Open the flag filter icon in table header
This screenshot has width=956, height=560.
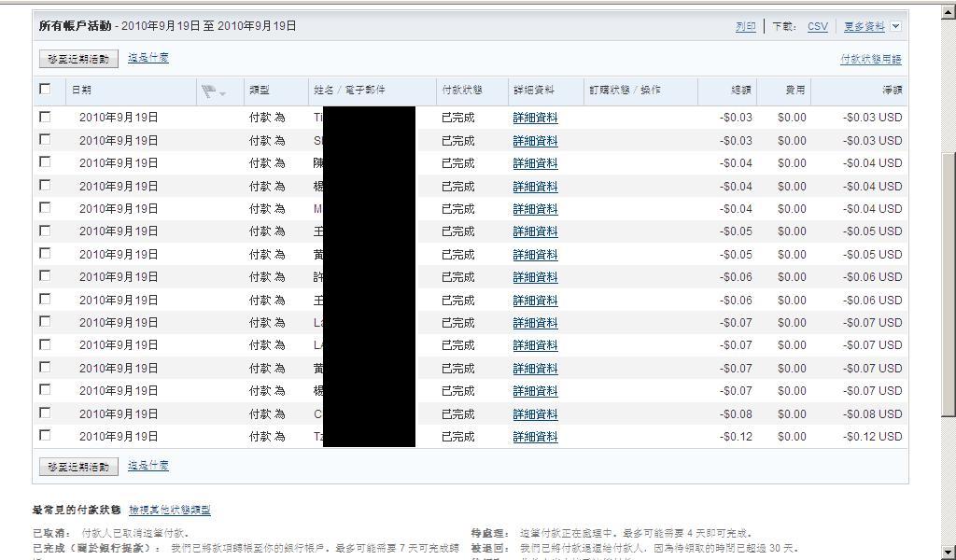pos(214,91)
